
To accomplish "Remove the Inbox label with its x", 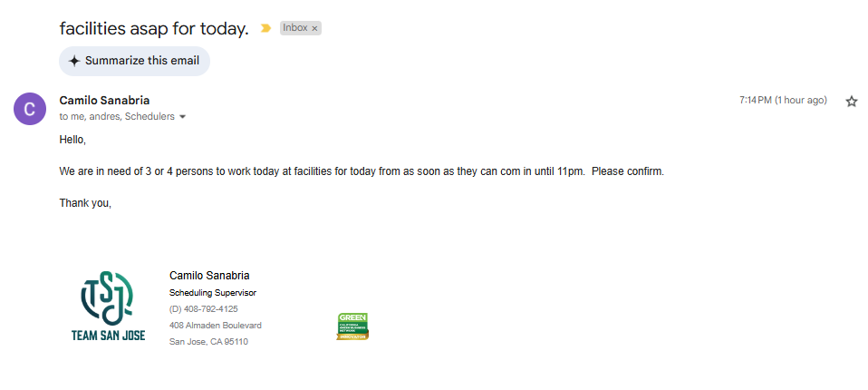I will pyautogui.click(x=315, y=29).
